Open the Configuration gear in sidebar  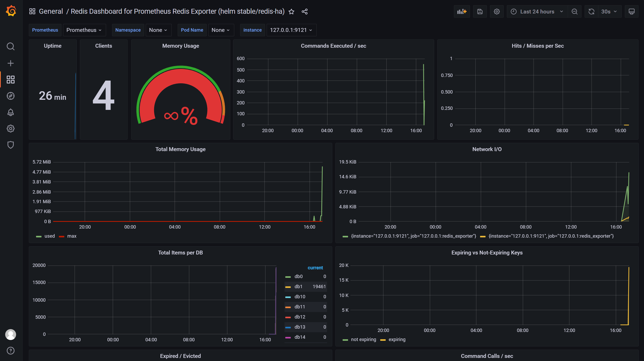click(11, 129)
